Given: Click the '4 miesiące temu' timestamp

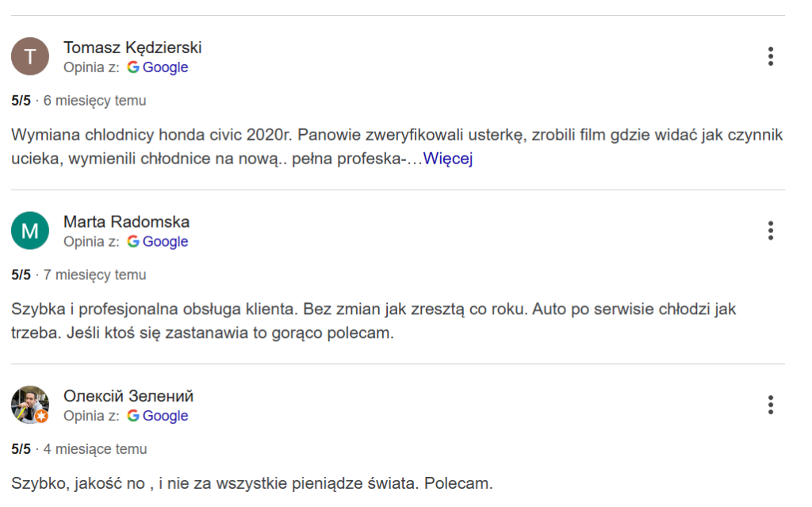Looking at the screenshot, I should pos(95,450).
